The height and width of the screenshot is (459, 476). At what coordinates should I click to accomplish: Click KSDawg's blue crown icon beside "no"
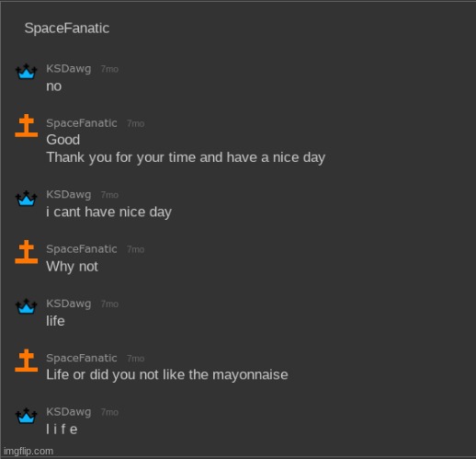click(27, 71)
